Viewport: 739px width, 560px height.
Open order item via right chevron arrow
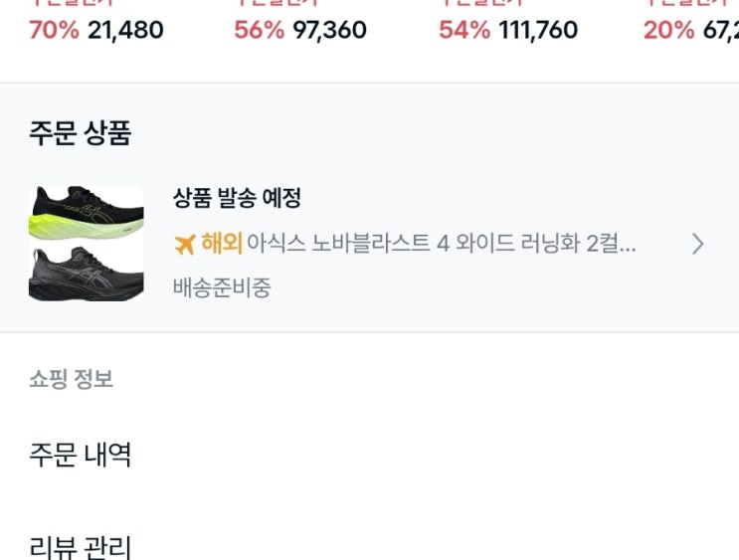tap(698, 244)
